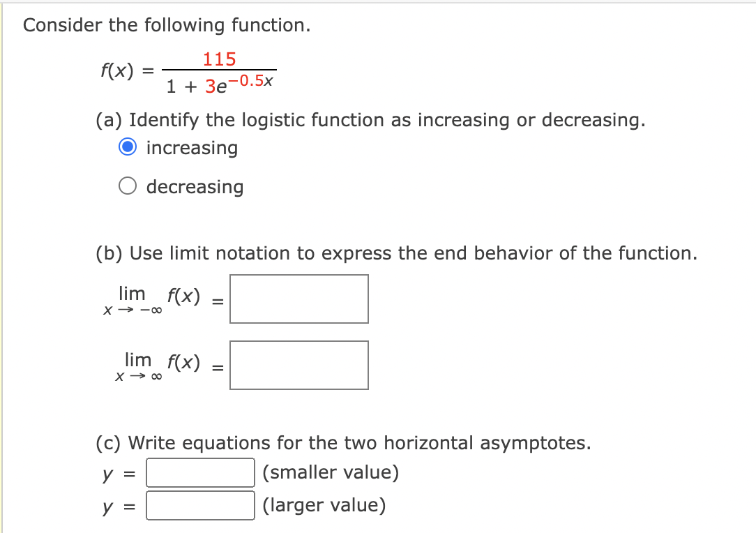Viewport: 756px width, 533px height.
Task: Click the "increasing" label text
Action: 192,148
